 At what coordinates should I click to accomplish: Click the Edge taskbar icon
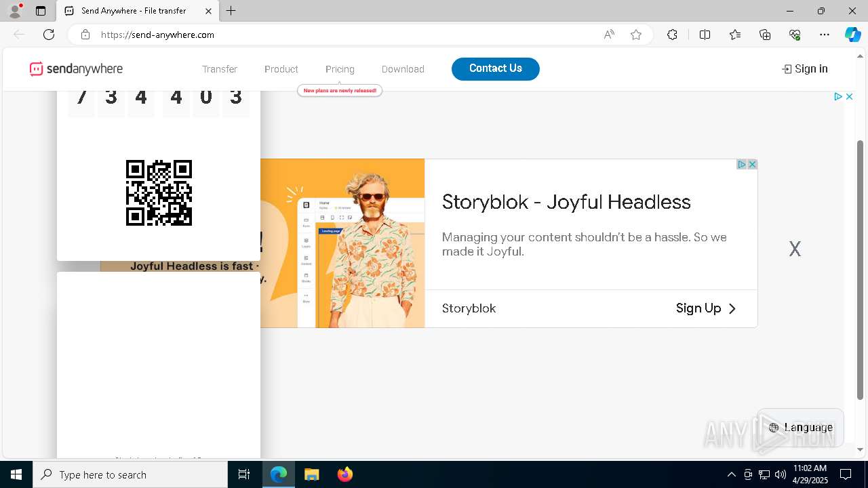[279, 474]
